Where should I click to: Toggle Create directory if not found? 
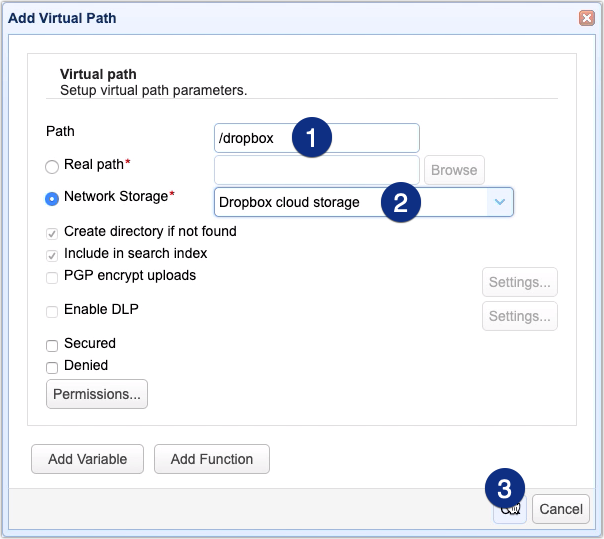pos(52,232)
